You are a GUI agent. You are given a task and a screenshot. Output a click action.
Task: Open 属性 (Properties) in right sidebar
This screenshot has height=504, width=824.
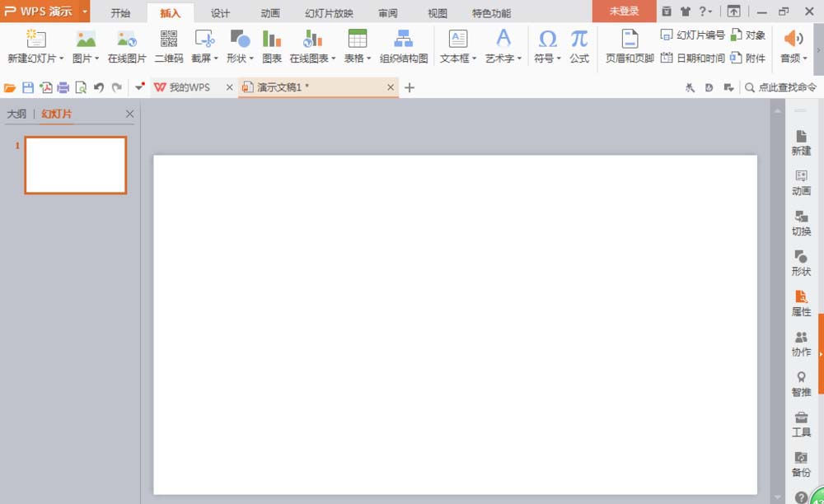point(801,303)
